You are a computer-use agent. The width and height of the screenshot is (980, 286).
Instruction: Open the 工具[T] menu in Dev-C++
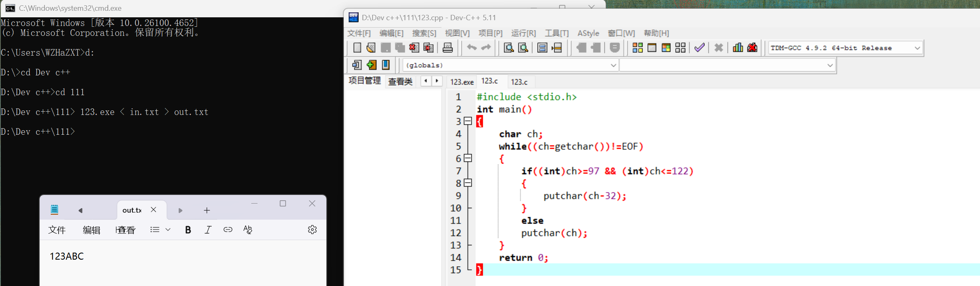point(557,33)
